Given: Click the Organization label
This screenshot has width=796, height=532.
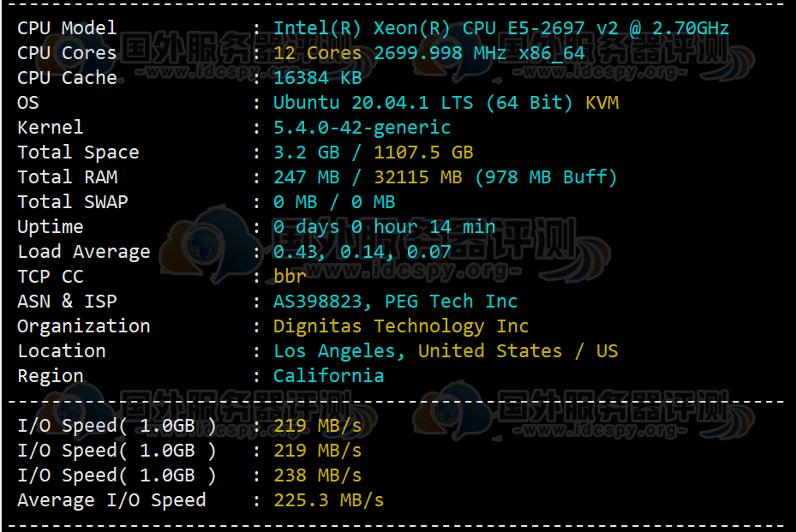Looking at the screenshot, I should pos(84,326).
